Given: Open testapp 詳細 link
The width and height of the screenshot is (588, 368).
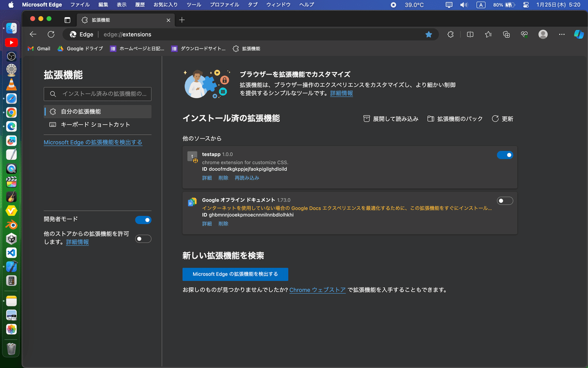Looking at the screenshot, I should pyautogui.click(x=207, y=178).
